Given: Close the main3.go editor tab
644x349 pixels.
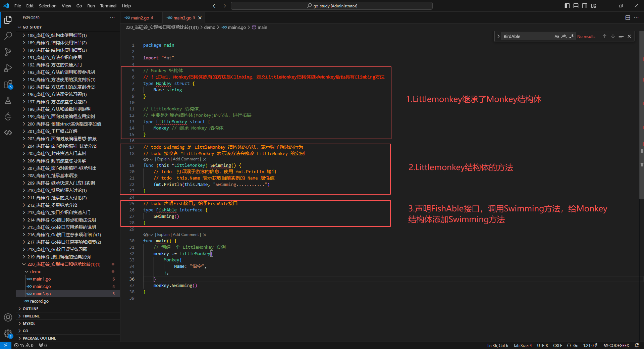Looking at the screenshot, I should [x=200, y=18].
